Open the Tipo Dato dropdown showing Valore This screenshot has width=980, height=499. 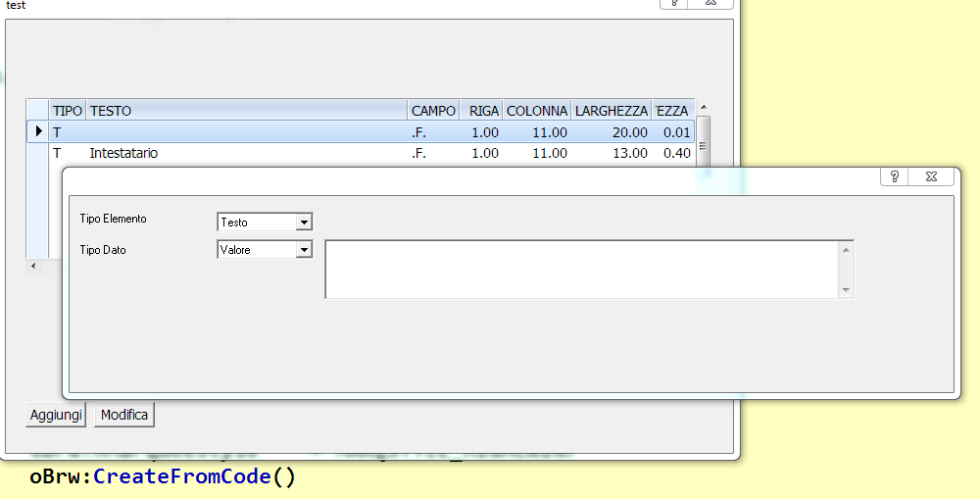(x=265, y=249)
